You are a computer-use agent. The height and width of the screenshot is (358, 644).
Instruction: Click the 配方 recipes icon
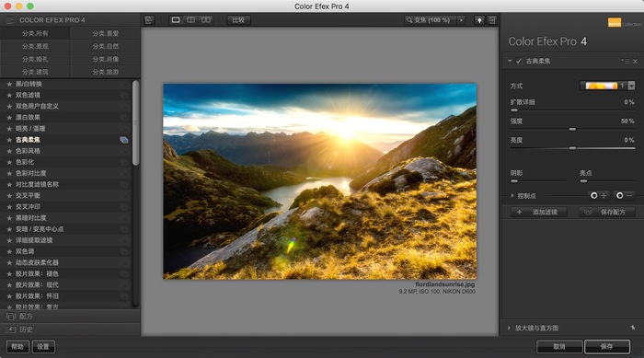coord(11,317)
